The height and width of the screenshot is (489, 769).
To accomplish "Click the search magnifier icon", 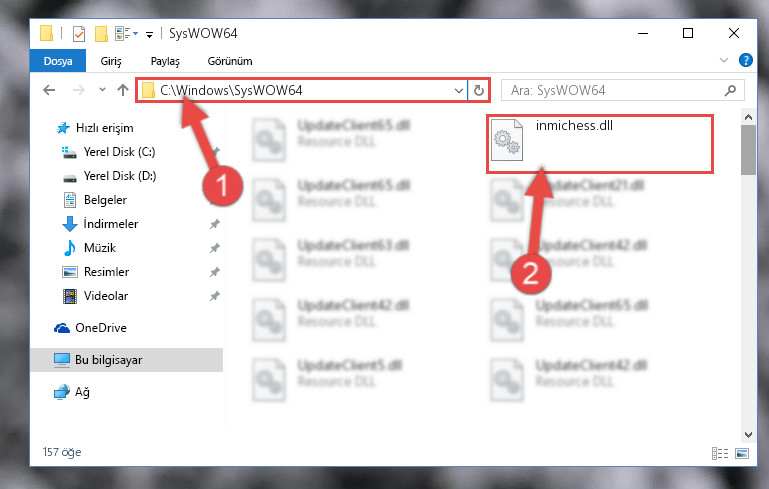I will (730, 90).
